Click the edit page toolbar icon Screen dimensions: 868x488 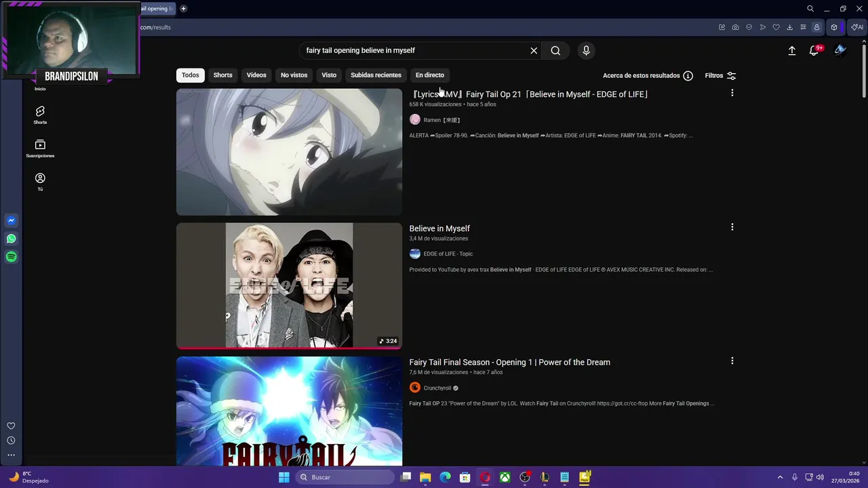(x=722, y=27)
